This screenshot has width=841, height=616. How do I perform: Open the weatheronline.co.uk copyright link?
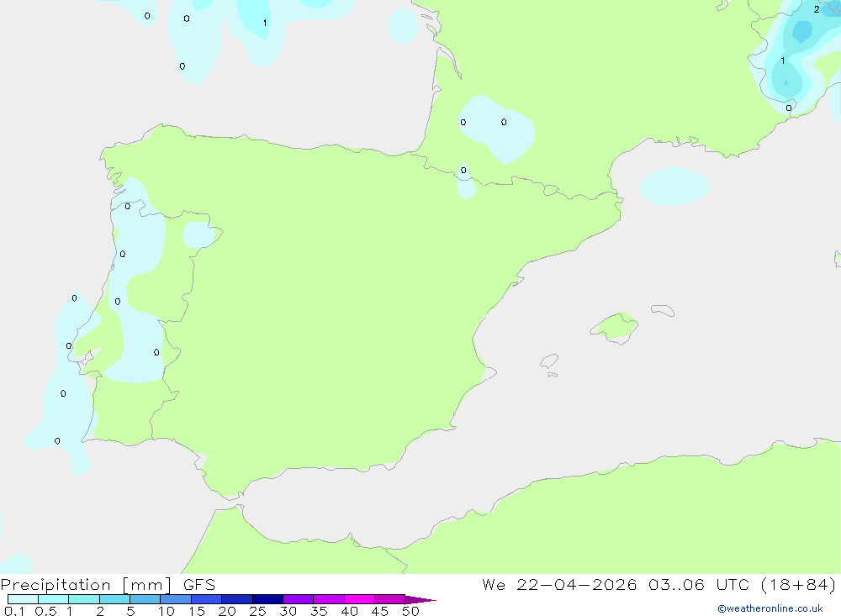click(770, 608)
